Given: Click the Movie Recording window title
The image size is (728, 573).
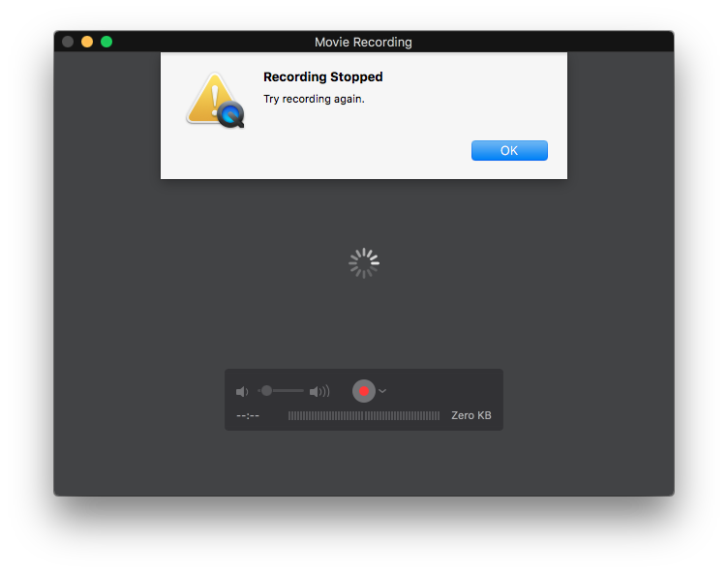Looking at the screenshot, I should point(363,42).
